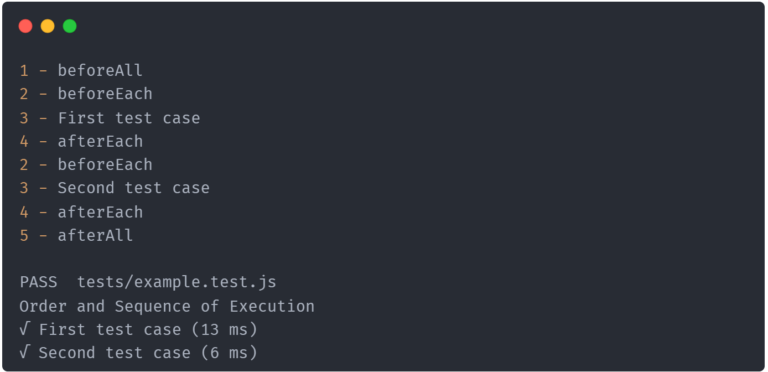Click the orange number 1 marker
Image resolution: width=768 pixels, height=372 pixels.
coord(24,70)
